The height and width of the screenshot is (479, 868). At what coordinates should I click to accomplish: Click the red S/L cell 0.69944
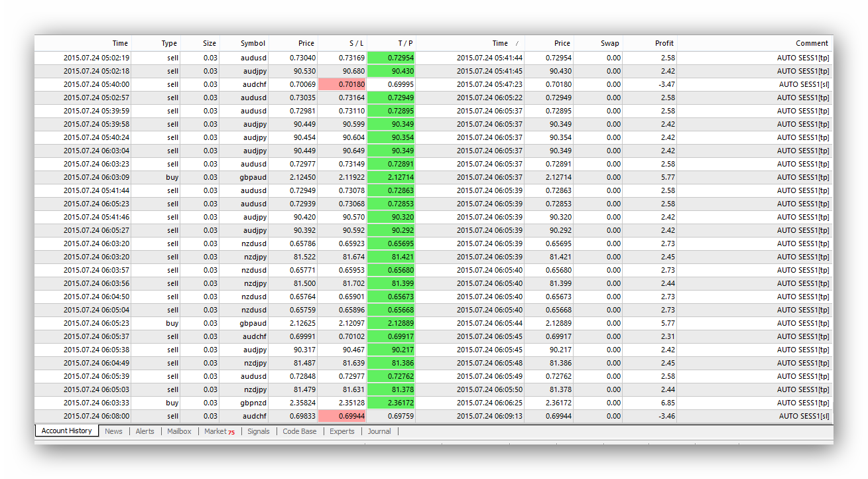click(342, 416)
